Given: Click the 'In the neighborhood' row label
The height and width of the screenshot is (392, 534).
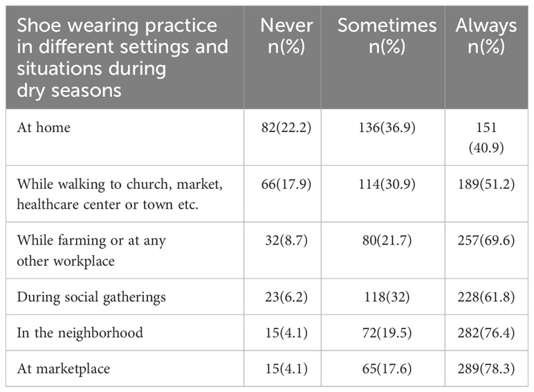Looking at the screenshot, I should 80,333.
